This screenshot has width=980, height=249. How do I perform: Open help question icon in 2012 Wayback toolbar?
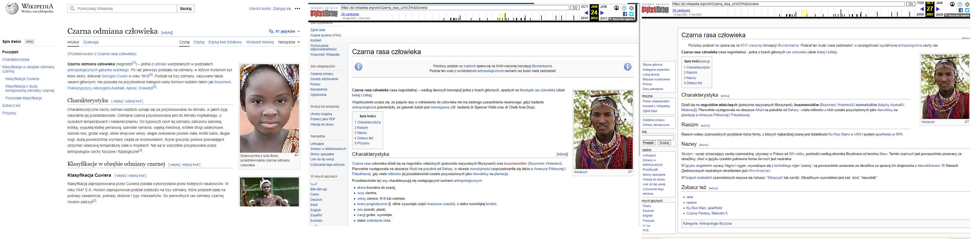624,8
